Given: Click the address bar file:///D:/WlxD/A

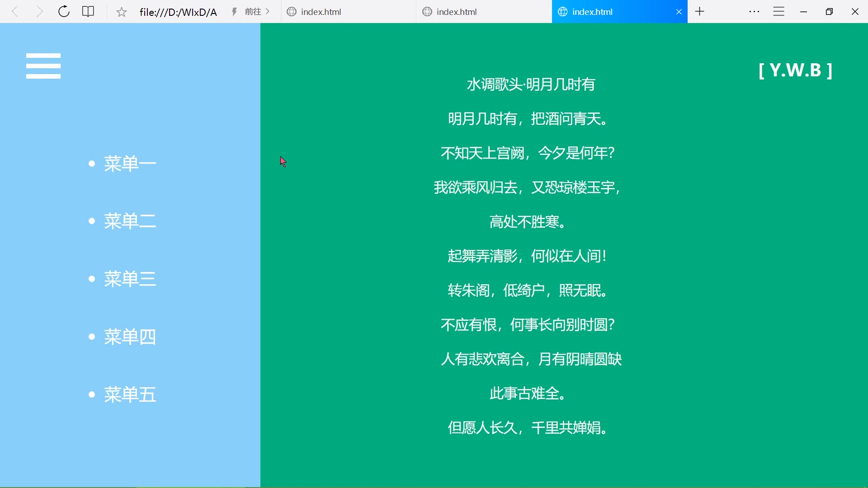Looking at the screenshot, I should (x=178, y=12).
